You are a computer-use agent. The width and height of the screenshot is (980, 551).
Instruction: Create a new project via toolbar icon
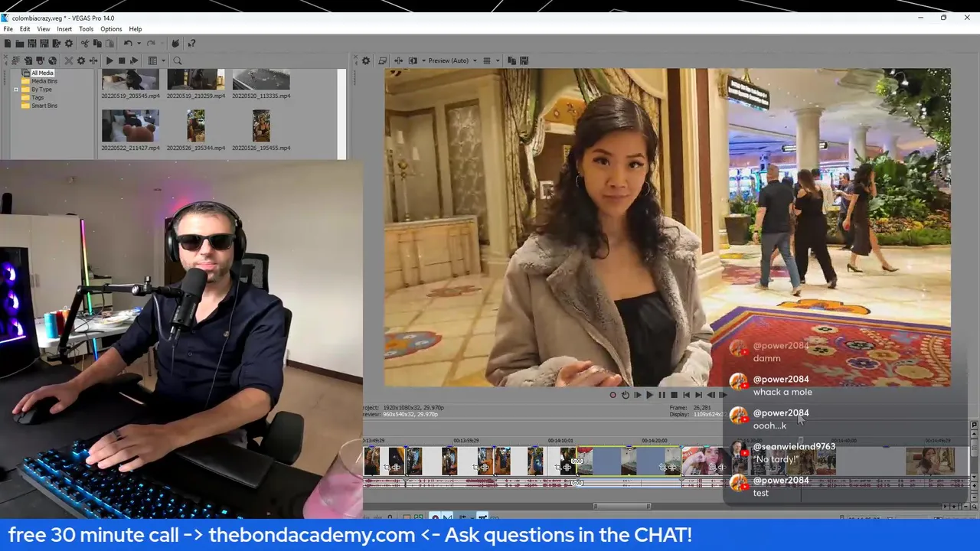tap(8, 44)
